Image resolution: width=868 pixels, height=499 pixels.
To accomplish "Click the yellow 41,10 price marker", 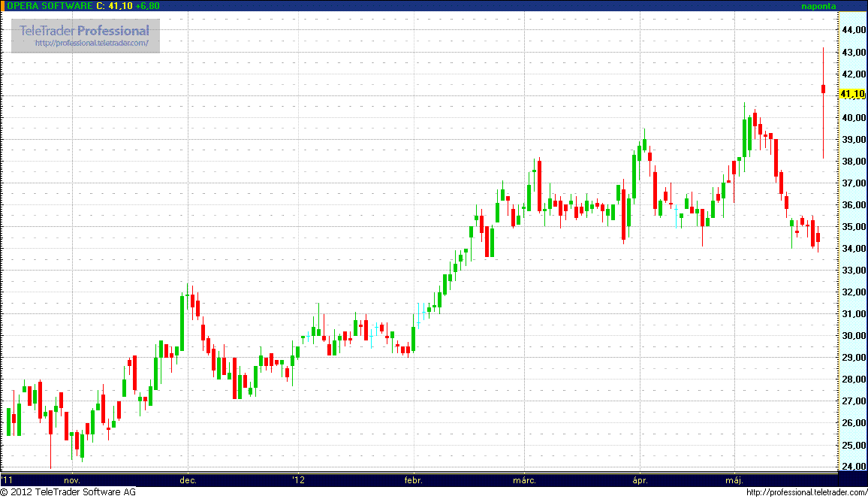I will coord(852,94).
